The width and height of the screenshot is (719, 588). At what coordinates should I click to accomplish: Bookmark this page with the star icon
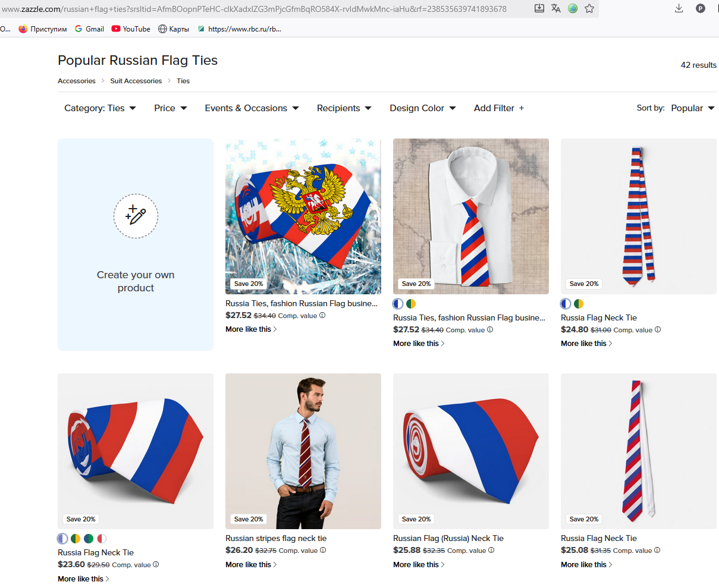pos(589,8)
